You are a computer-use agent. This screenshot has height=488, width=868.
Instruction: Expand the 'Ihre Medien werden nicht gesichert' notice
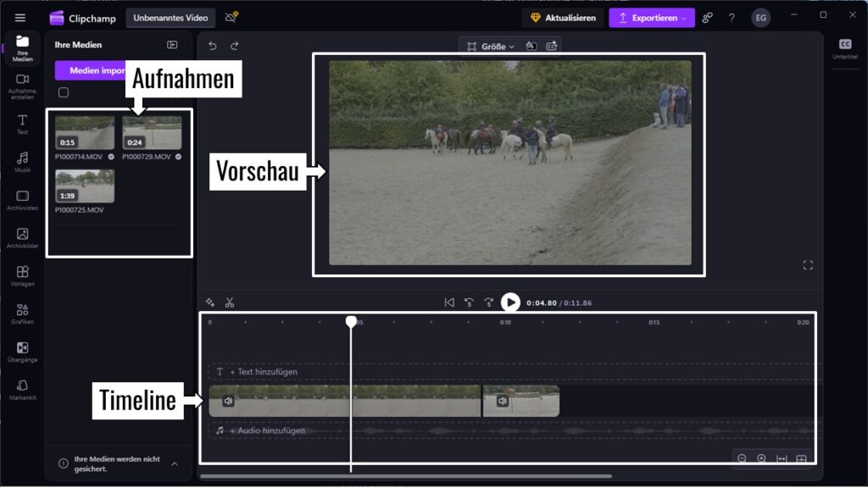pyautogui.click(x=175, y=463)
